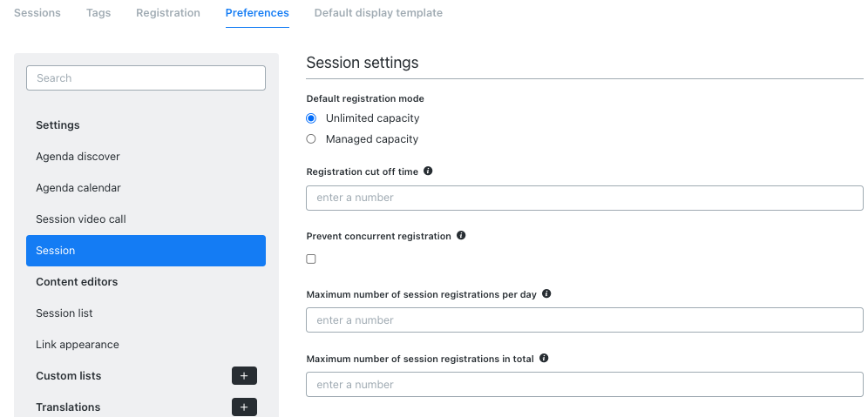Viewport: 868px width, 417px height.
Task: Click maximum registrations per day input
Action: [585, 320]
